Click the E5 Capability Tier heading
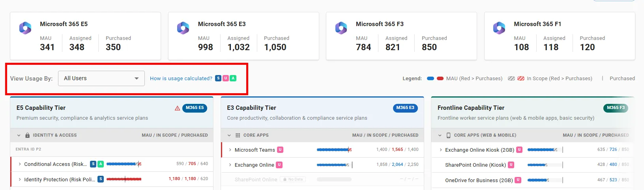 (41, 108)
